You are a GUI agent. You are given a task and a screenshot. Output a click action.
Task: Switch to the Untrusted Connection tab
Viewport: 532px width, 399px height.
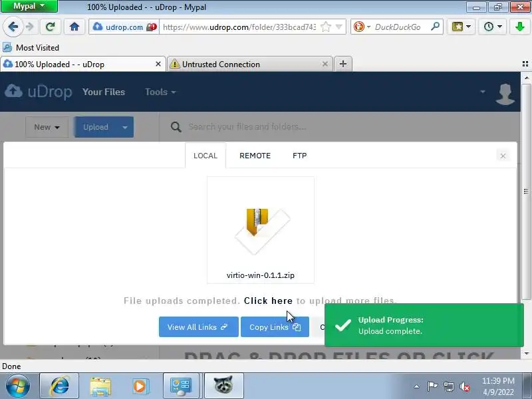click(249, 64)
